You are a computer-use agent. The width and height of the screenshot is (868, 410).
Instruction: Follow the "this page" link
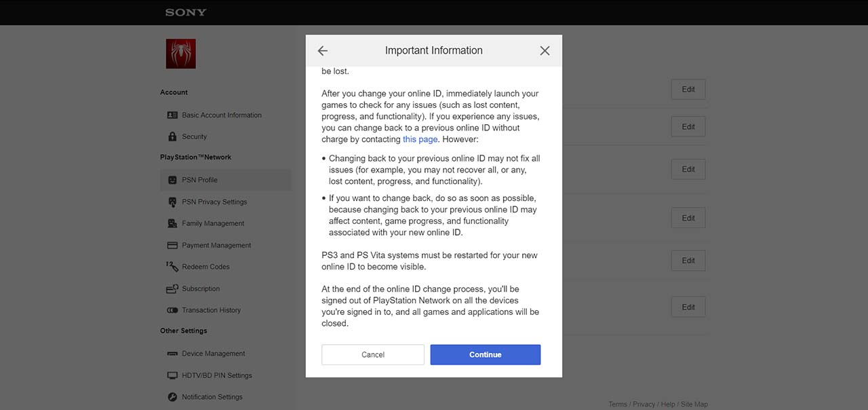420,139
